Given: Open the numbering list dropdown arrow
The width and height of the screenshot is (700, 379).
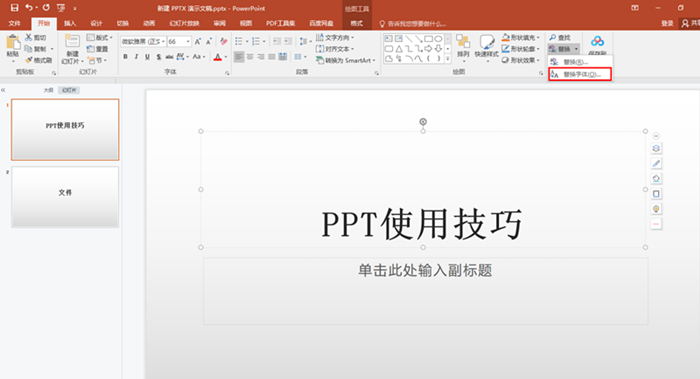Looking at the screenshot, I should click(x=264, y=42).
